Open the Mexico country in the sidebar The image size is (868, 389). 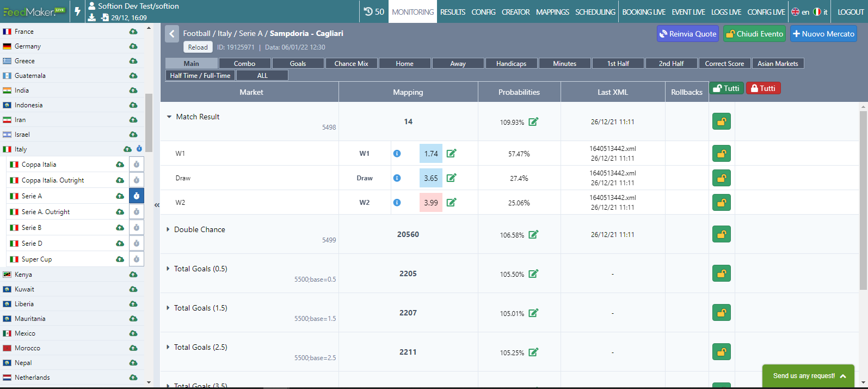click(25, 333)
